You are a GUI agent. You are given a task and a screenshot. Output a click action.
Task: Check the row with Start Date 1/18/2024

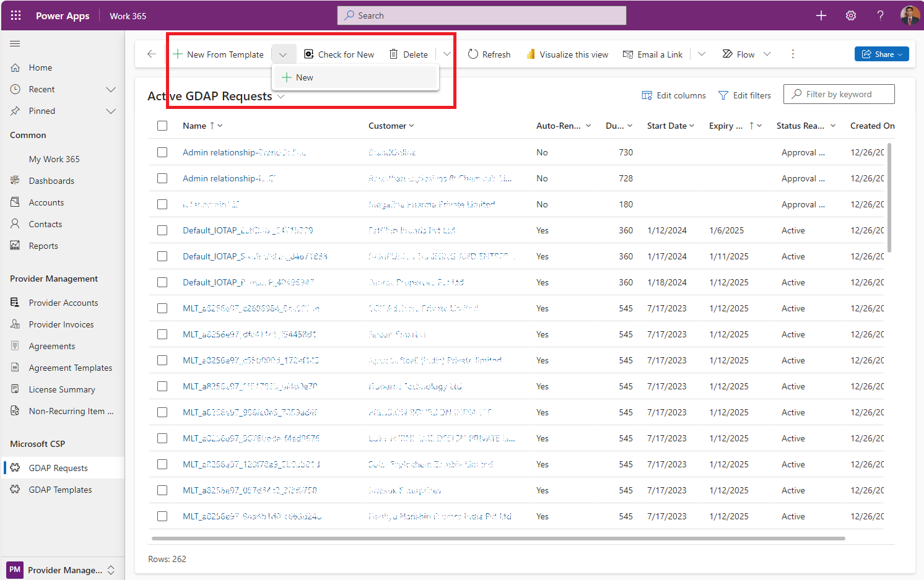click(x=162, y=282)
